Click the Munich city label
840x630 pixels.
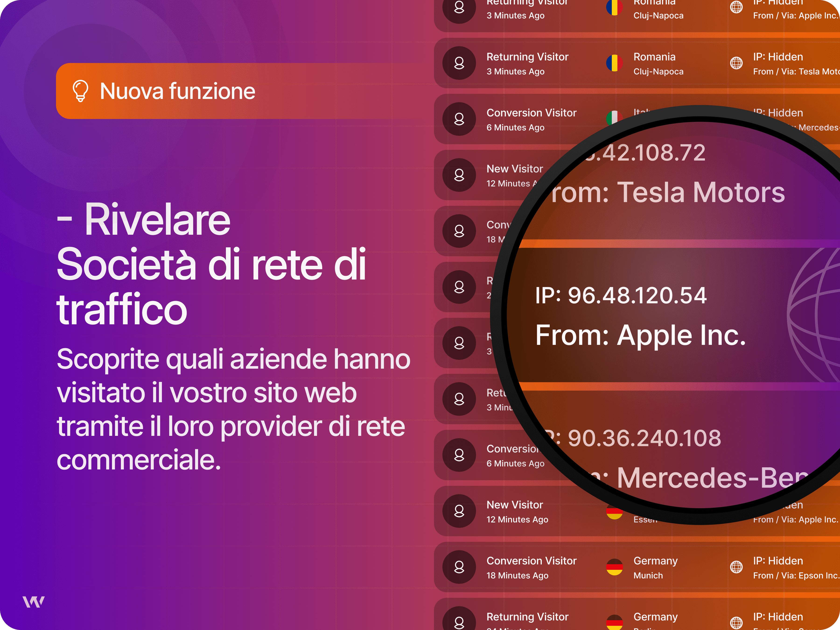point(648,575)
